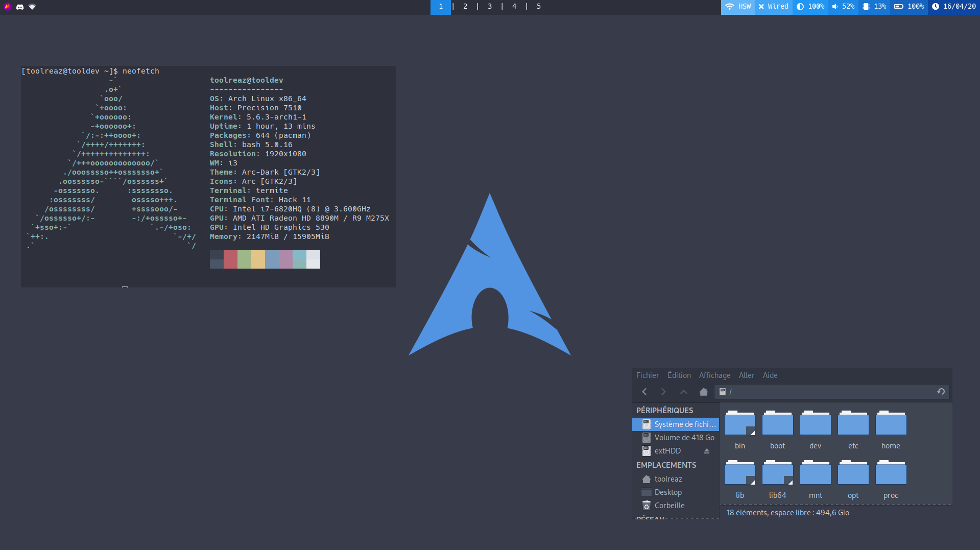The image size is (980, 550).
Task: Open the Aide menu
Action: coord(770,375)
